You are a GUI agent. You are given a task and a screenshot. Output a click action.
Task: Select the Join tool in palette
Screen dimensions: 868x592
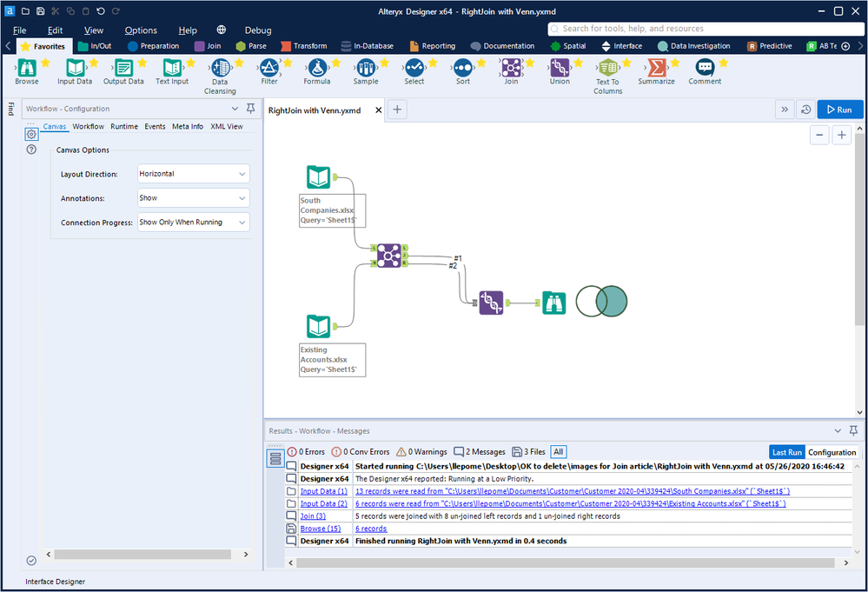[511, 68]
